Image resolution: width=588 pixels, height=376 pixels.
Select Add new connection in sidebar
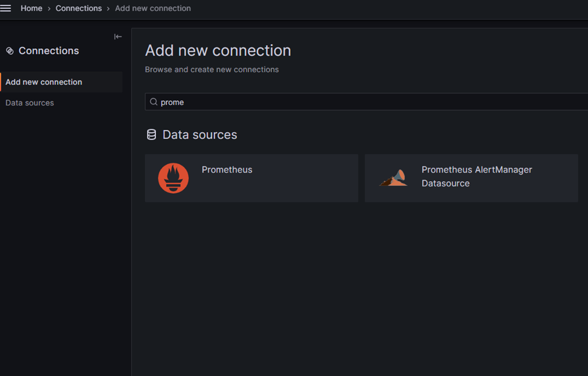44,82
